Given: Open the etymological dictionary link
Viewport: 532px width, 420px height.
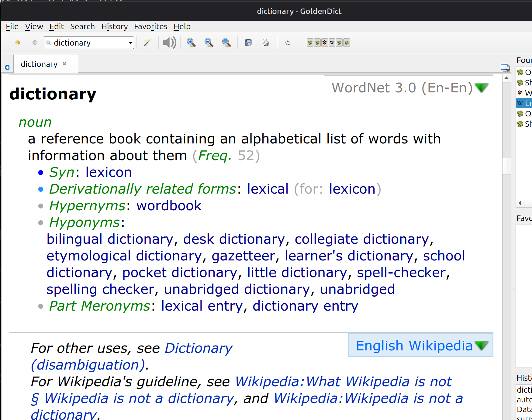Looking at the screenshot, I should click(x=124, y=256).
